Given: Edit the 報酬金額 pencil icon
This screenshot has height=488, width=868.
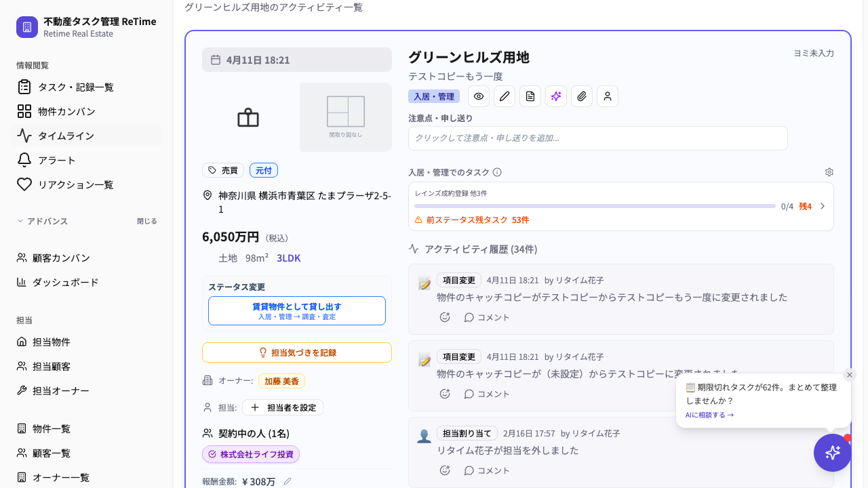Looking at the screenshot, I should pyautogui.click(x=288, y=481).
